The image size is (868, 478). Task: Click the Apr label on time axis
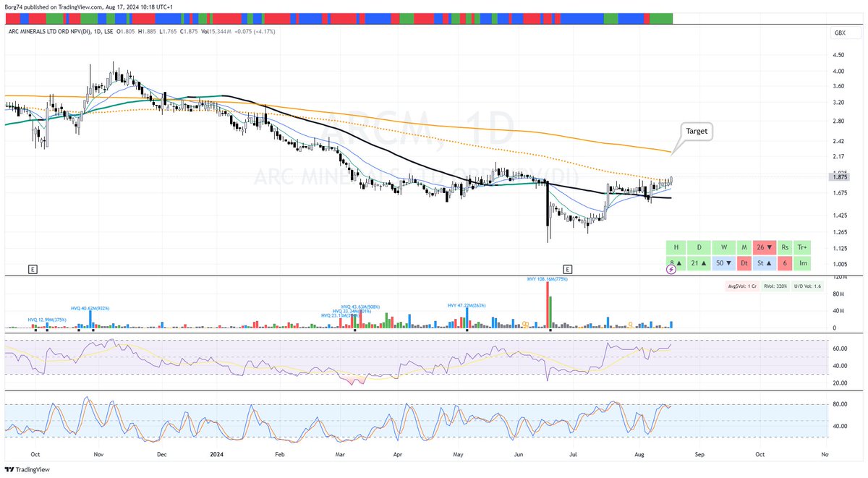point(397,456)
